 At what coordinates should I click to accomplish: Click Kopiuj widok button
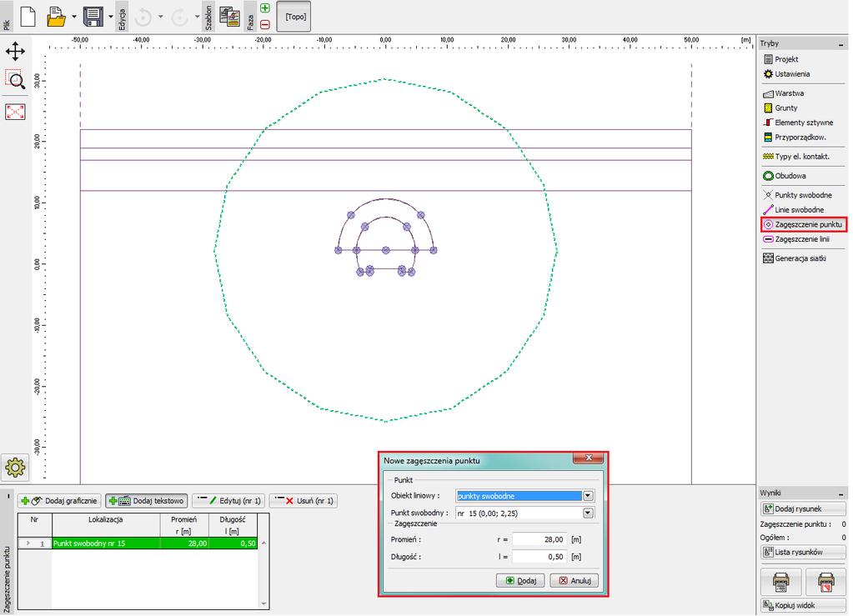(803, 605)
